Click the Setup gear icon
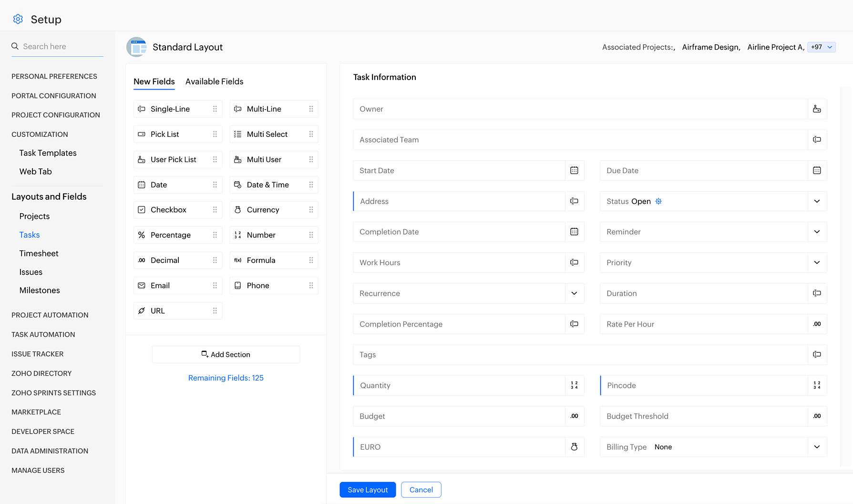 (x=18, y=19)
